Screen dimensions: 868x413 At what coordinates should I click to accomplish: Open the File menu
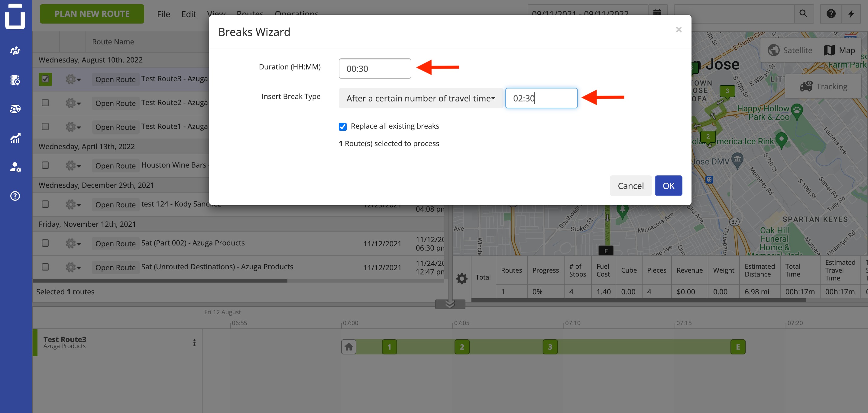click(164, 14)
